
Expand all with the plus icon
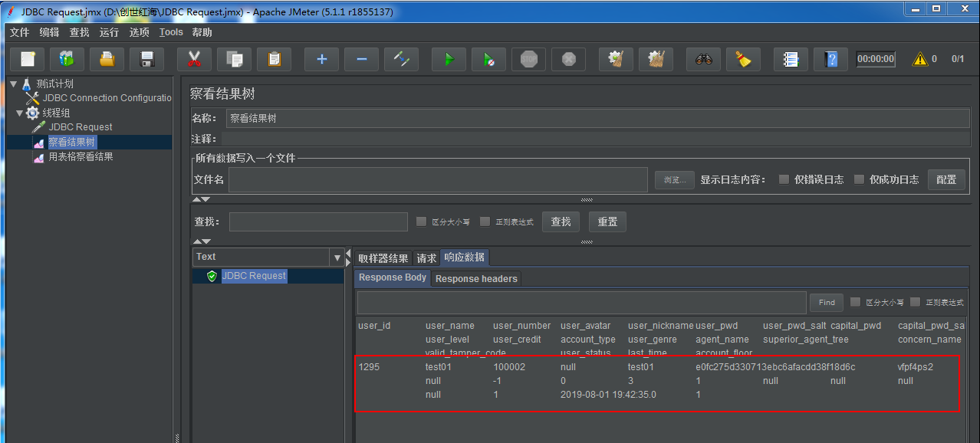[x=321, y=59]
